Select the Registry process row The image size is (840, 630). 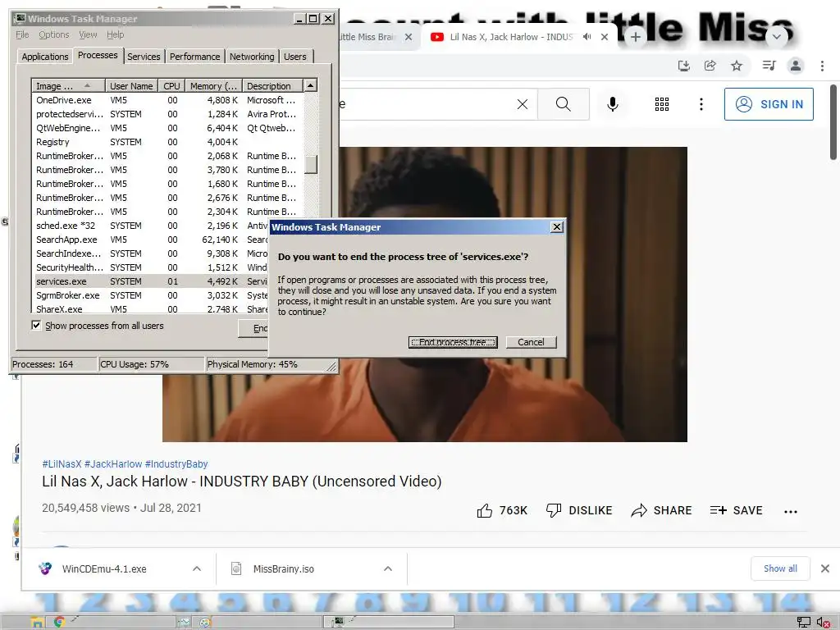[167, 142]
